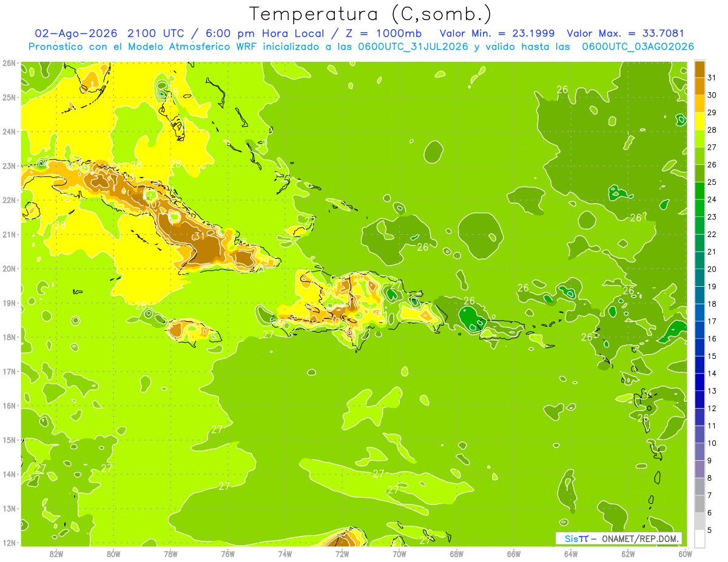Click the 78W longitude axis label
The height and width of the screenshot is (562, 728).
171,554
